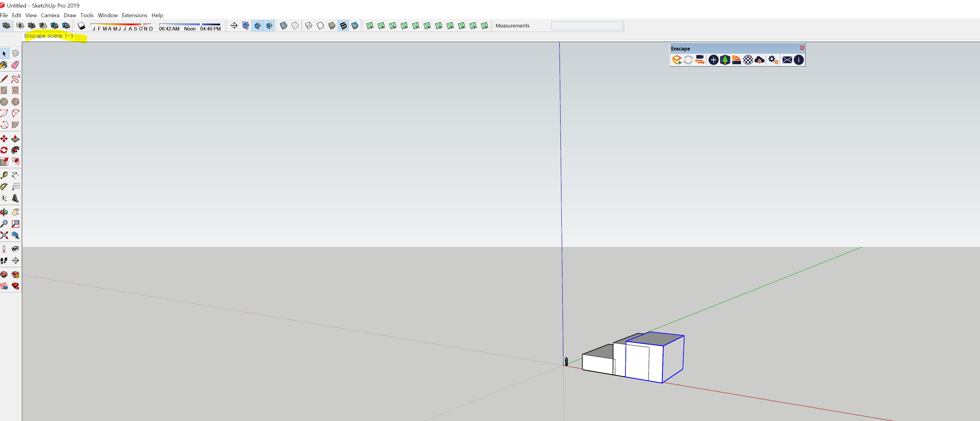Toggle the Monochrome face style button
Image resolution: width=980 pixels, height=421 pixels.
(x=355, y=26)
